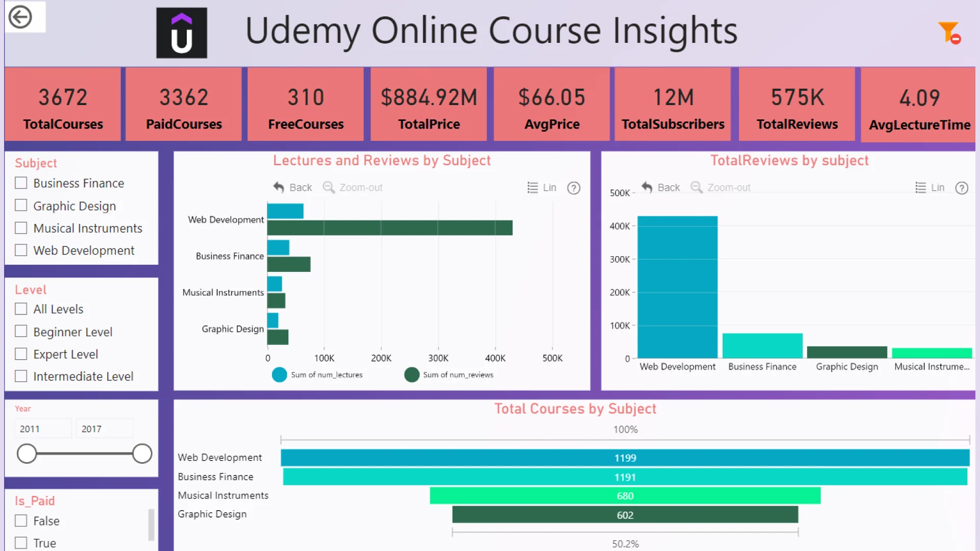Select the AvgPrice $66.05 card
Image resolution: width=980 pixels, height=551 pixels.
pyautogui.click(x=552, y=105)
